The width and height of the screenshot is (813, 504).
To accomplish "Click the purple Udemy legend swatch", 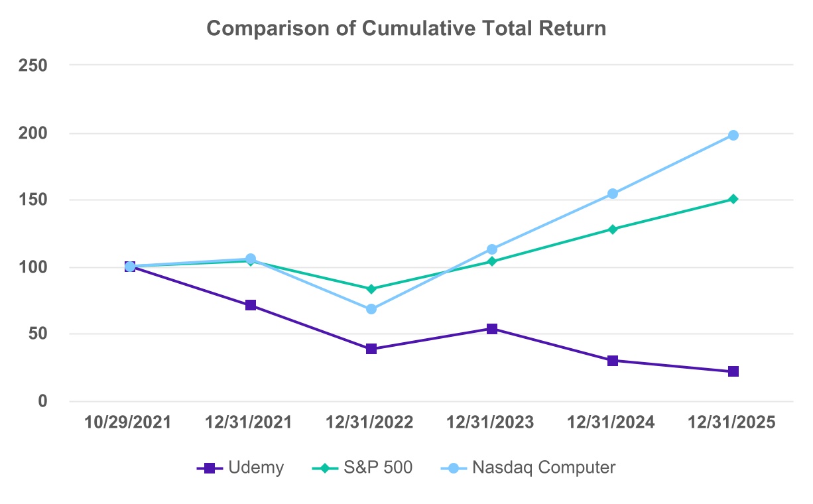I will click(210, 468).
